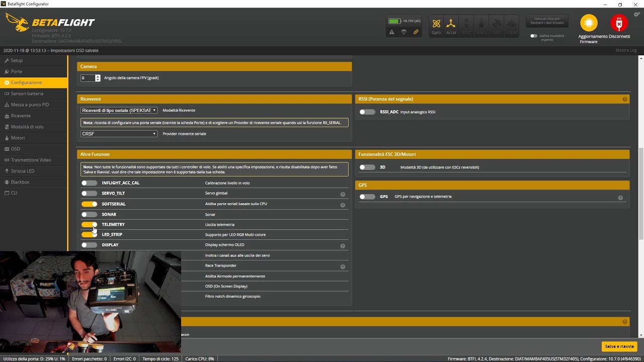This screenshot has width=644, height=362.
Task: Click the Salva e riavvia button
Action: coord(619,346)
